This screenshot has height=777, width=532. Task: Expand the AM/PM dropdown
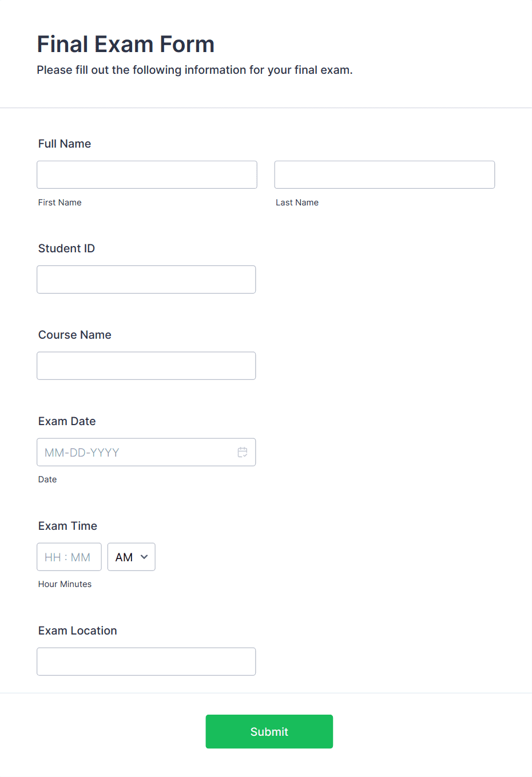(131, 557)
